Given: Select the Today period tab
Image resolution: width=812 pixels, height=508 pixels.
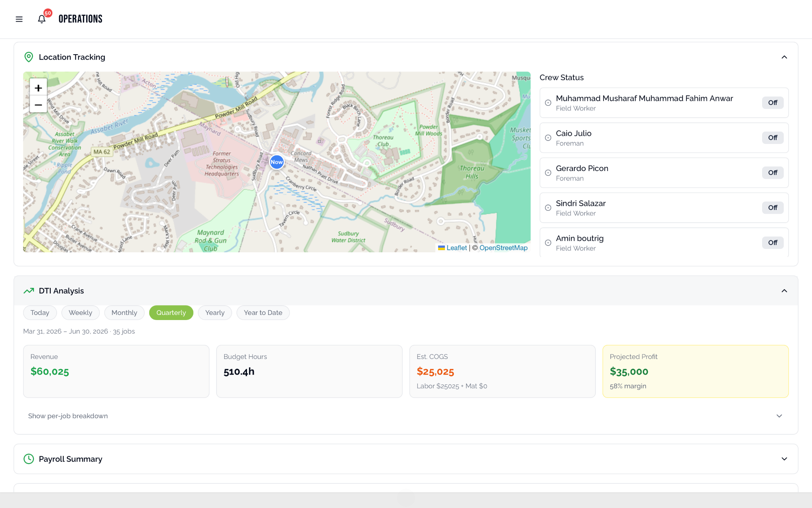Looking at the screenshot, I should point(40,313).
